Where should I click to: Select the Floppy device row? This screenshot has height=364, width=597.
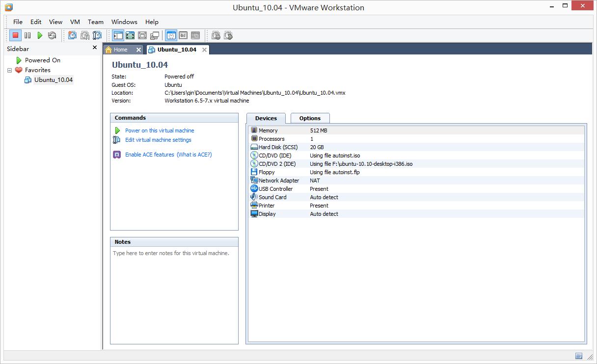pyautogui.click(x=417, y=172)
